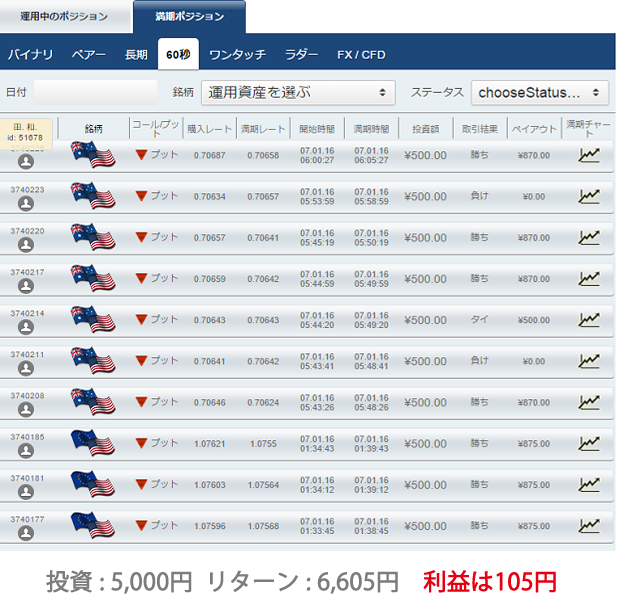This screenshot has width=620, height=600.
Task: Click red put arrow in row 3740214
Action: coord(141,319)
